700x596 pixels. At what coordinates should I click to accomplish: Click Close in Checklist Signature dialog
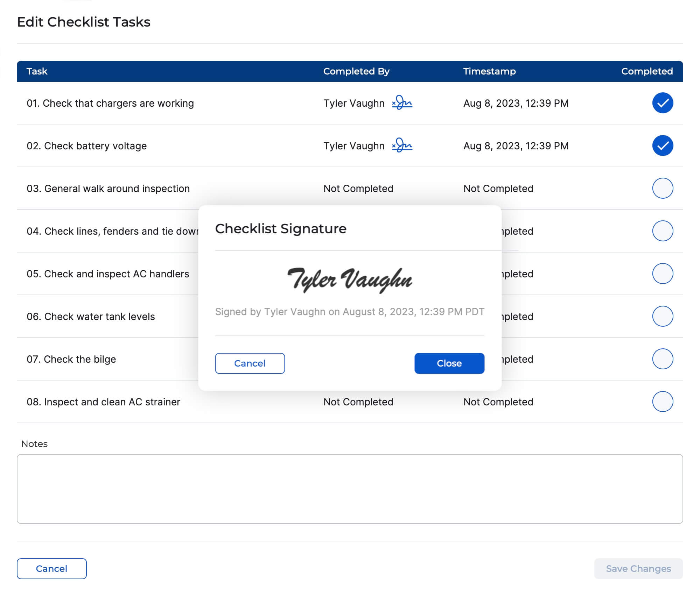point(449,363)
